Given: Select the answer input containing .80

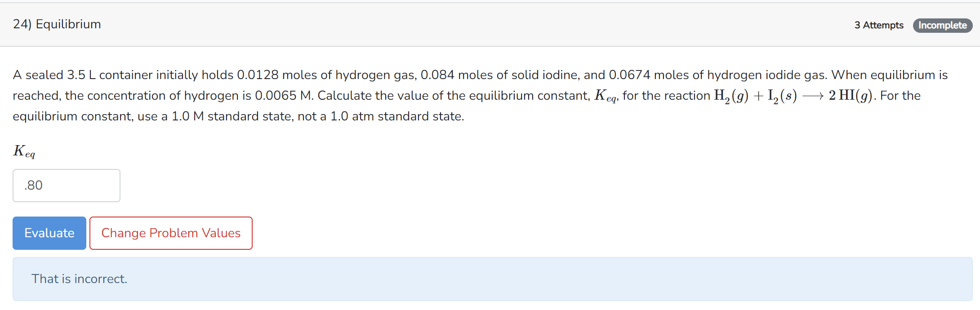Looking at the screenshot, I should pos(66,185).
